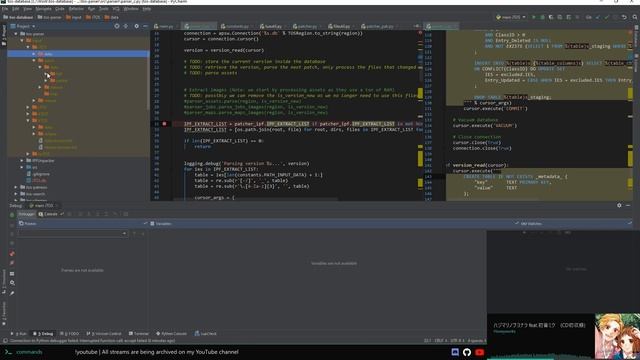Toggle the breakpoint on IPF_EXTRACT_LIST line
Image resolution: width=640 pixels, height=360 pixels.
(x=164, y=124)
